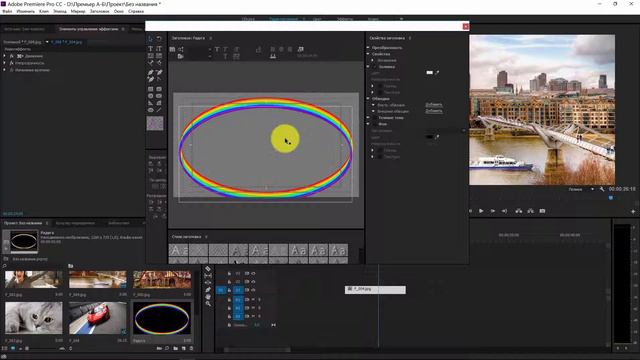The height and width of the screenshot is (360, 640).
Task: Toggle lock on track V1
Action: pyautogui.click(x=229, y=290)
